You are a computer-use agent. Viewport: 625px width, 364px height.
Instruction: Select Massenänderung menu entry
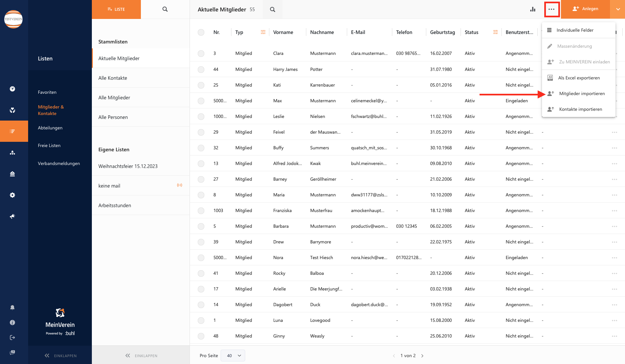click(579, 46)
